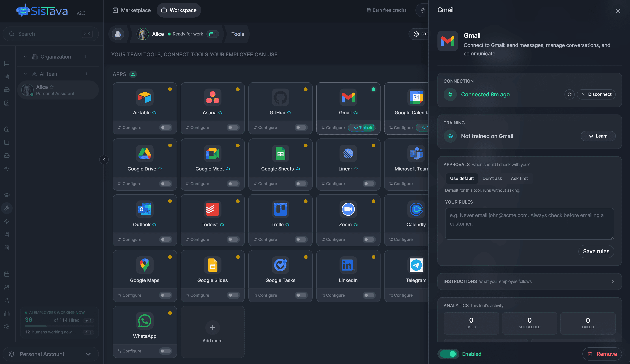Open the Google Drive app icon
Screen dimensions: 630x364
pos(144,153)
